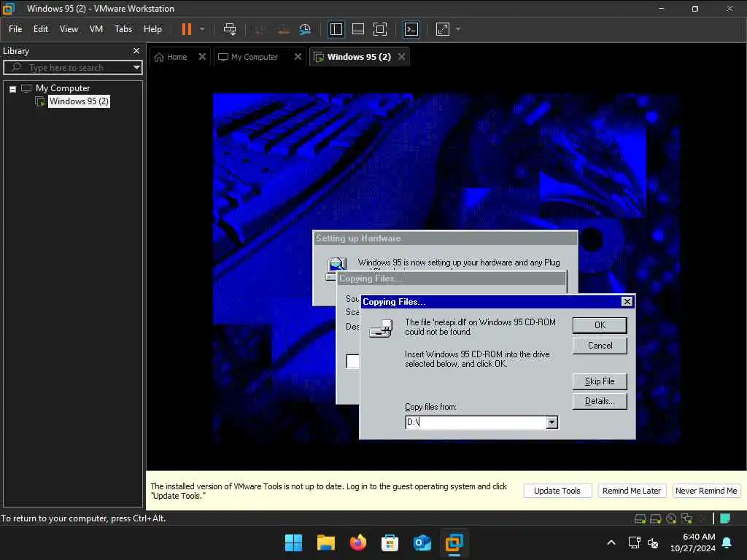Click the muted volume tray icon

click(x=653, y=542)
